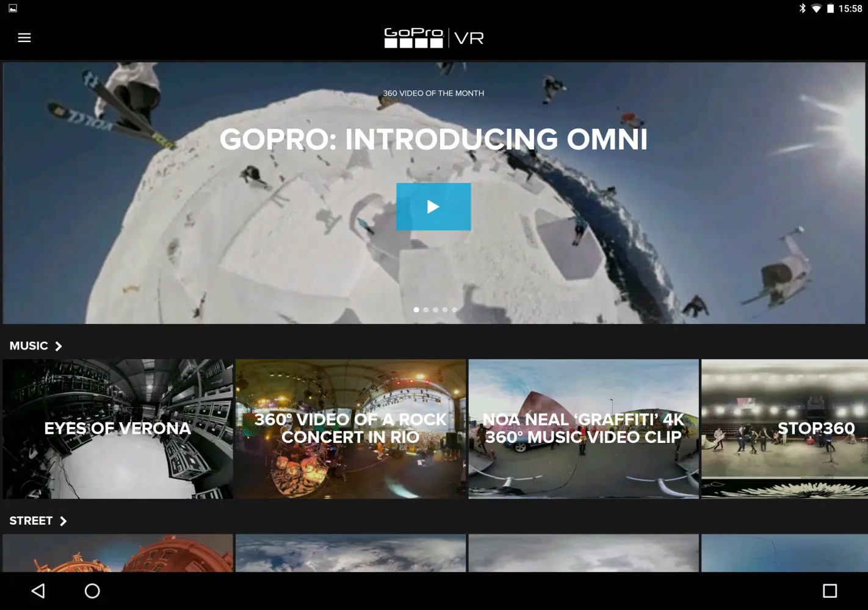Tap the battery status bar icon
The width and height of the screenshot is (868, 610).
click(x=830, y=9)
